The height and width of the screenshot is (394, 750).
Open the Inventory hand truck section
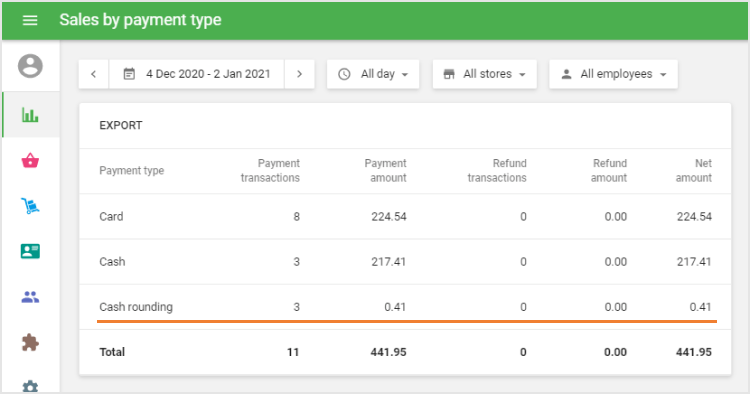(x=30, y=206)
